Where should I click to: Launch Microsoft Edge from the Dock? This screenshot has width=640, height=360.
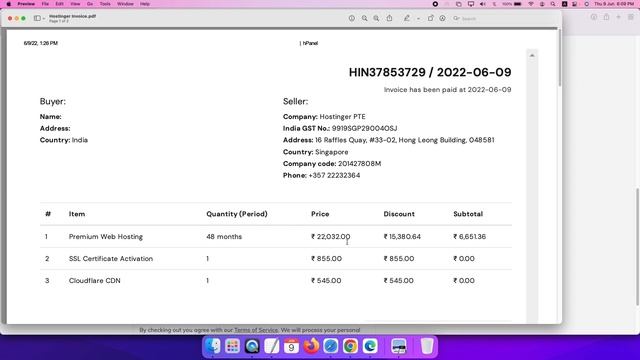(x=370, y=346)
